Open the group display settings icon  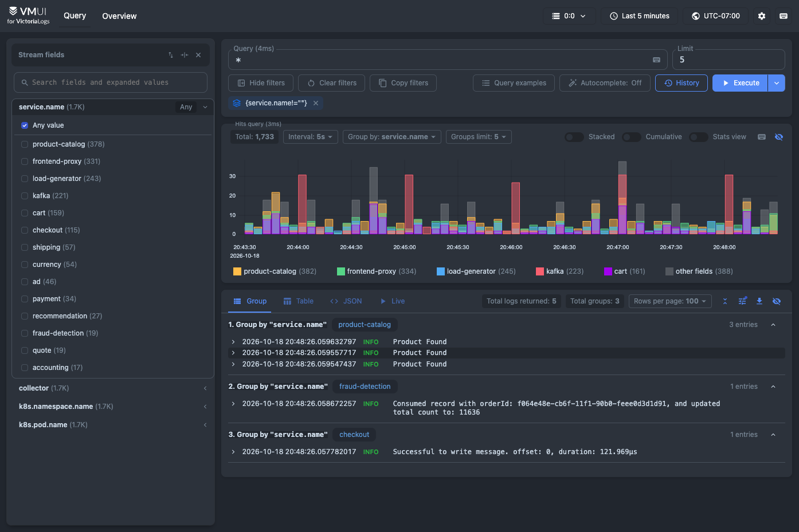742,301
